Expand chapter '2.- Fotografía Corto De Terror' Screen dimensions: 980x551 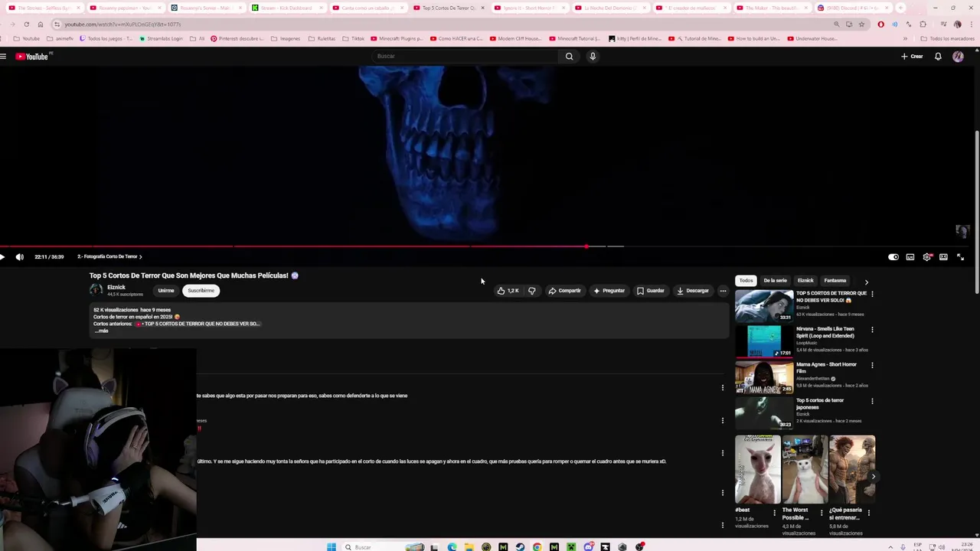click(x=109, y=256)
